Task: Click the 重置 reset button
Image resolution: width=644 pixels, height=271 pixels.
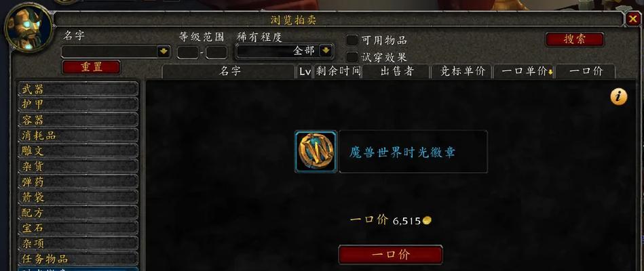Action: coord(91,67)
